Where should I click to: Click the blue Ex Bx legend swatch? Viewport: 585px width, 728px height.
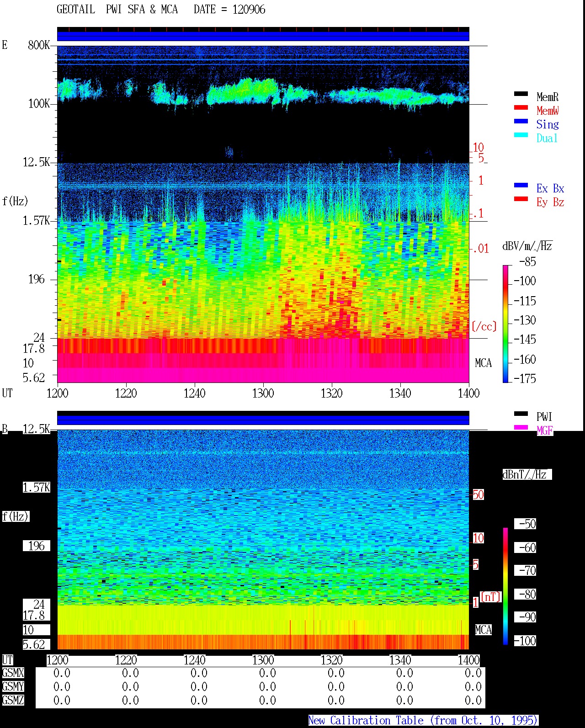point(521,186)
